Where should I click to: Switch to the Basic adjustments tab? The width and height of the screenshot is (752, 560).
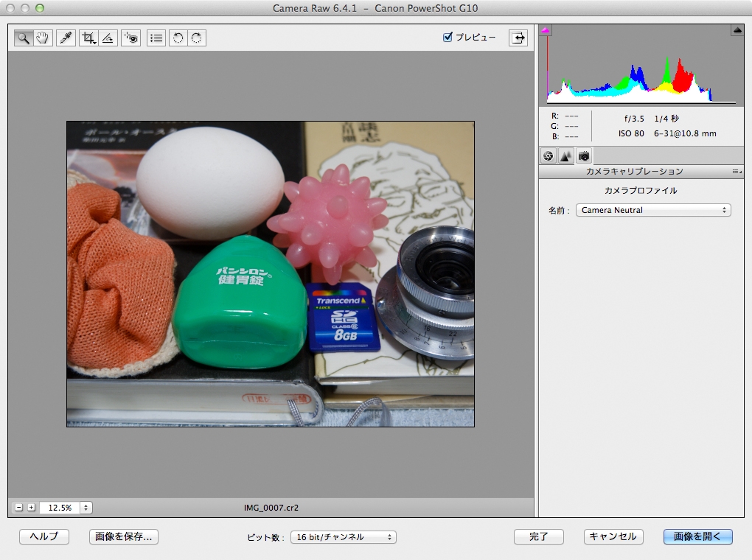point(548,155)
